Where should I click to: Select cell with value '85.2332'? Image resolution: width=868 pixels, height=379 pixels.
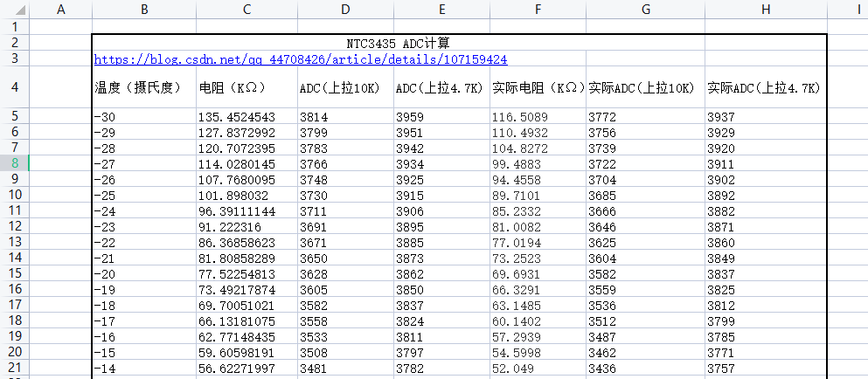[x=538, y=210]
